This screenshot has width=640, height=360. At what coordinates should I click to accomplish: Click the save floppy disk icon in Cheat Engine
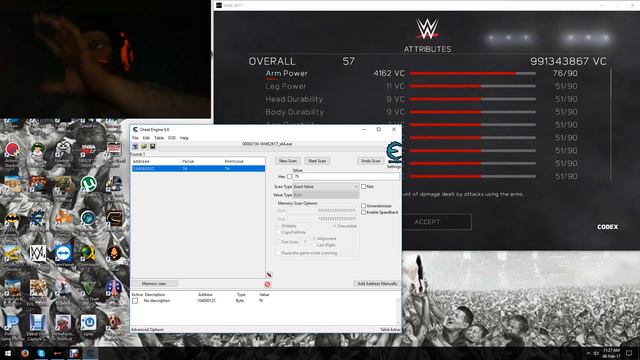click(152, 146)
